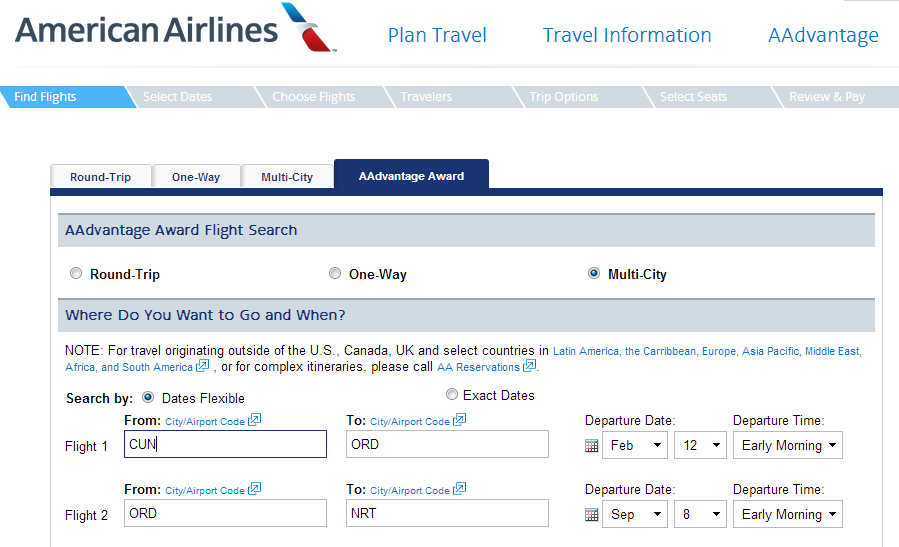Open the Plan Travel menu
The height and width of the screenshot is (547, 899).
pos(437,35)
